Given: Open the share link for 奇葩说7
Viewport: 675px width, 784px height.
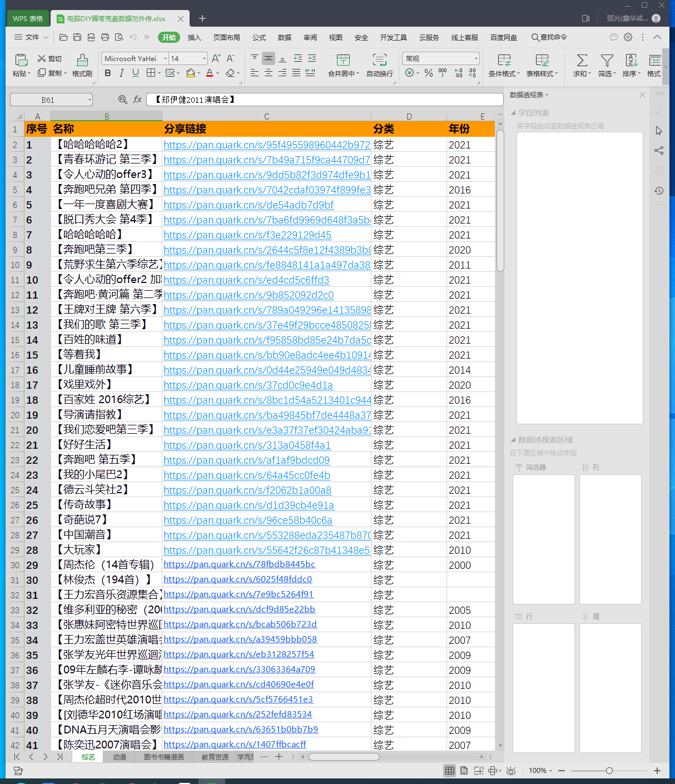Looking at the screenshot, I should (x=248, y=520).
